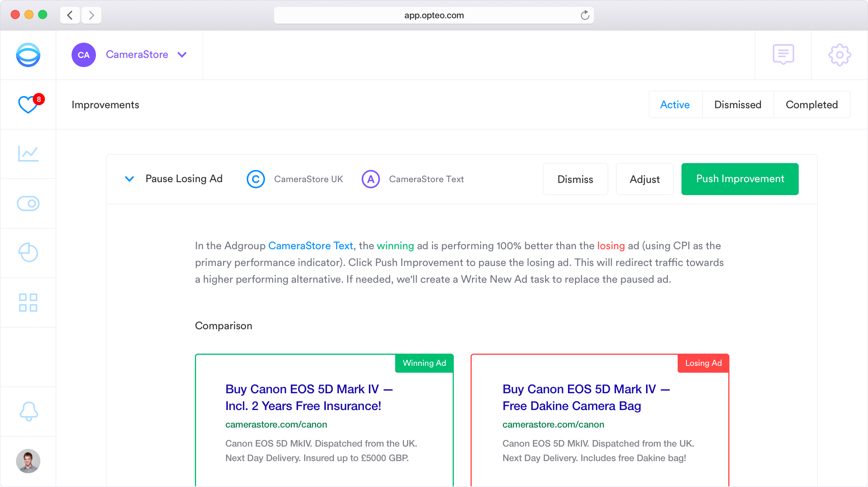Open settings gear icon

click(839, 55)
